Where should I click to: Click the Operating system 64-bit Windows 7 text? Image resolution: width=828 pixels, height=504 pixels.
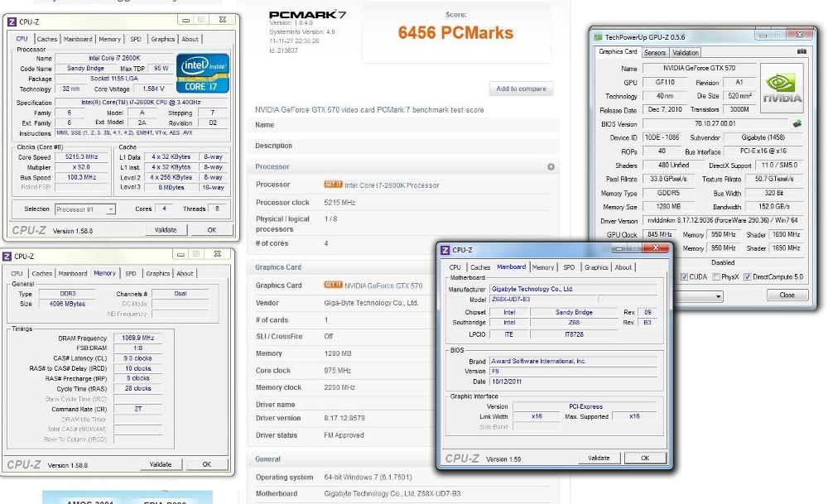tap(368, 477)
